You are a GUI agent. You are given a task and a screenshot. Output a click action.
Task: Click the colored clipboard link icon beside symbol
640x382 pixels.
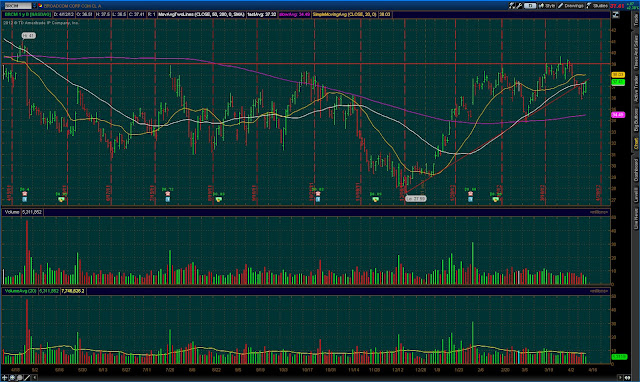pyautogui.click(x=40, y=6)
